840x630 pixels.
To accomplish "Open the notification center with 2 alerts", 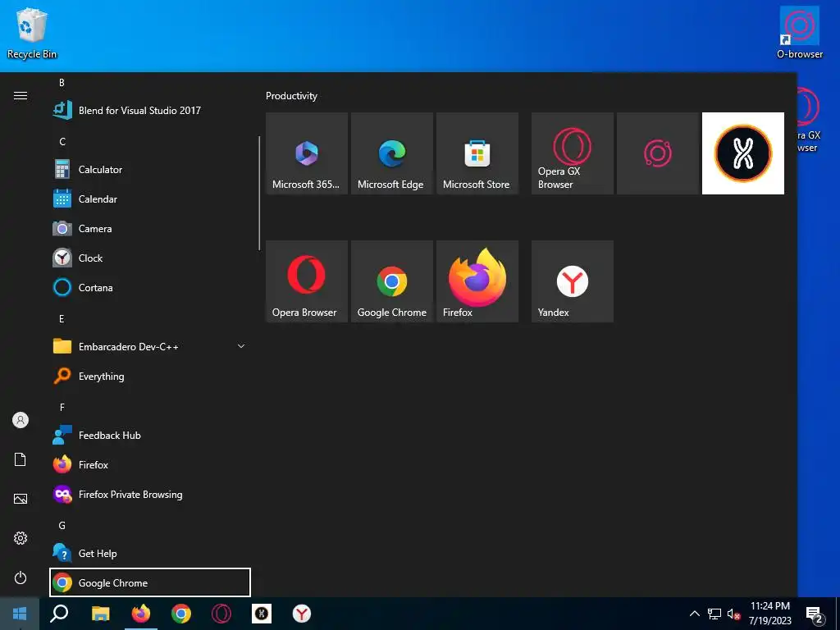I will [x=815, y=614].
